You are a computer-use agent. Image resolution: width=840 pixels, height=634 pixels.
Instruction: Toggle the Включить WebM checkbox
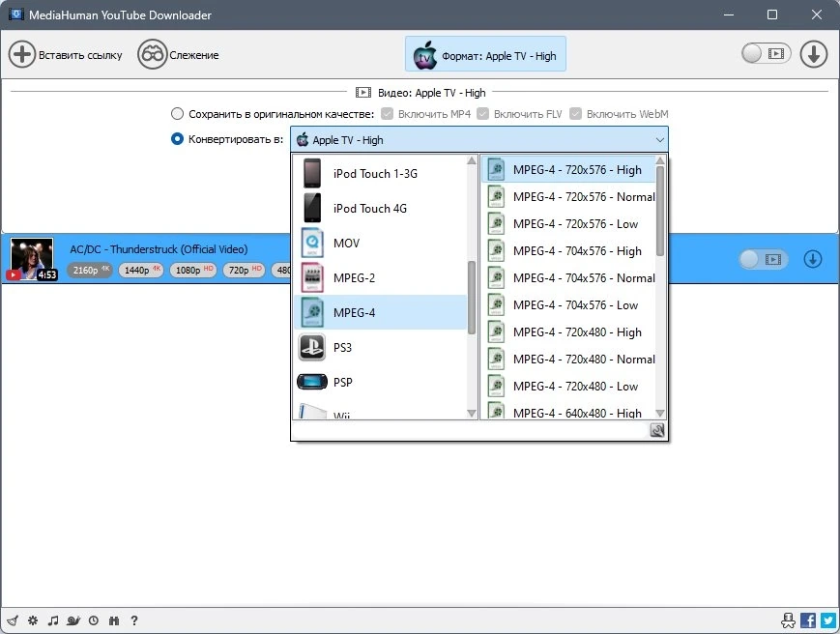tap(575, 113)
